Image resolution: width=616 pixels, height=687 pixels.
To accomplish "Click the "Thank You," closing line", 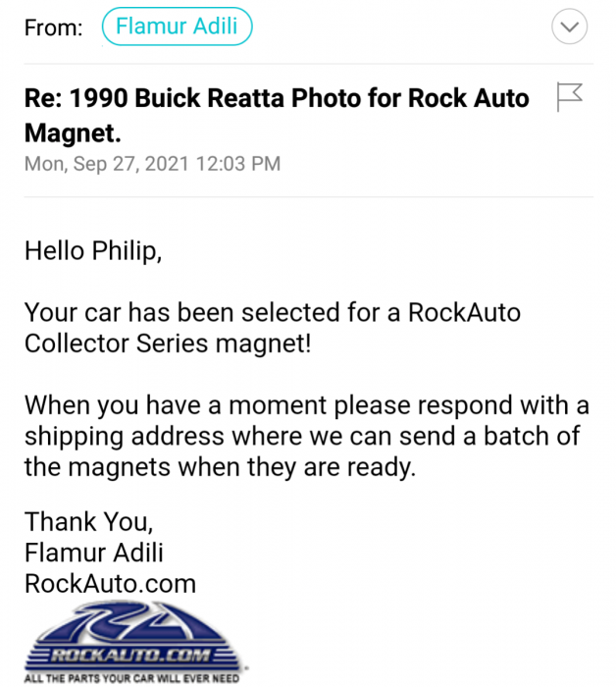I will coord(89,520).
